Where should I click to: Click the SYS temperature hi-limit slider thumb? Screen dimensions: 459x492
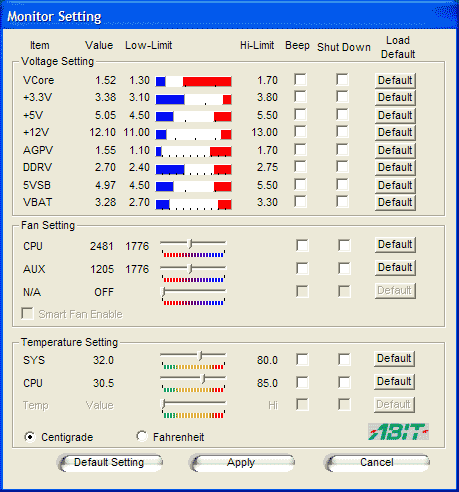click(200, 356)
